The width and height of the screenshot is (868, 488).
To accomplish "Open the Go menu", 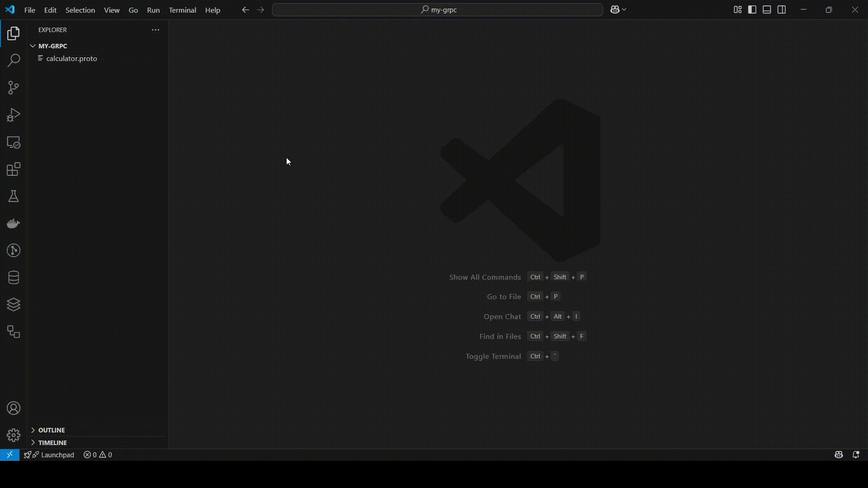I will point(133,10).
